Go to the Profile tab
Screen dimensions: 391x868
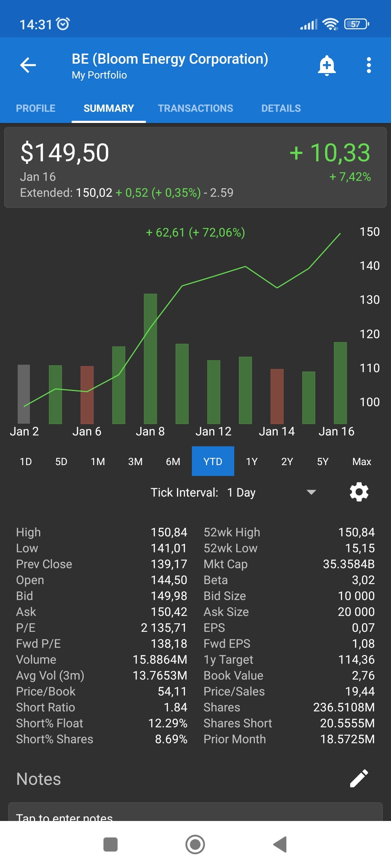[x=36, y=108]
